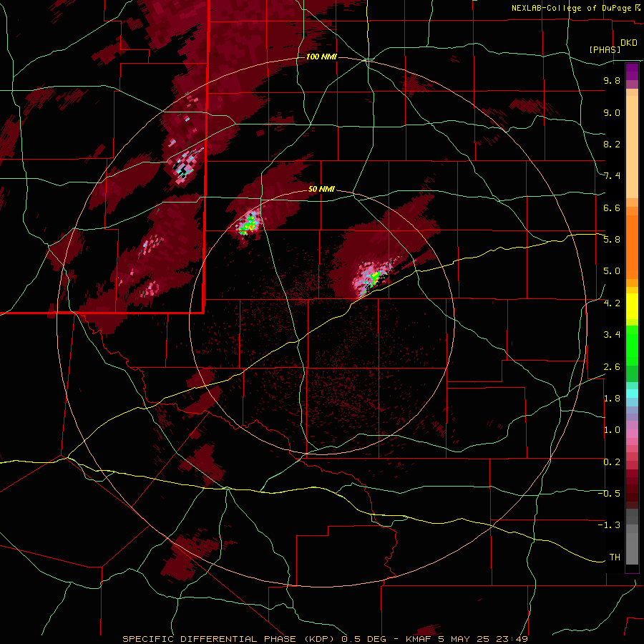
Task: Click the 8.2 value on color scale
Action: [x=612, y=144]
